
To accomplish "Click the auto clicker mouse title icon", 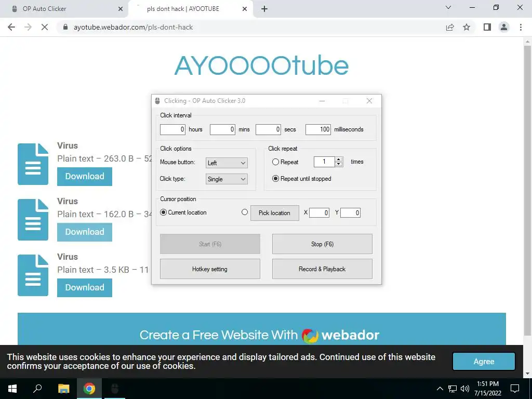I will (157, 101).
